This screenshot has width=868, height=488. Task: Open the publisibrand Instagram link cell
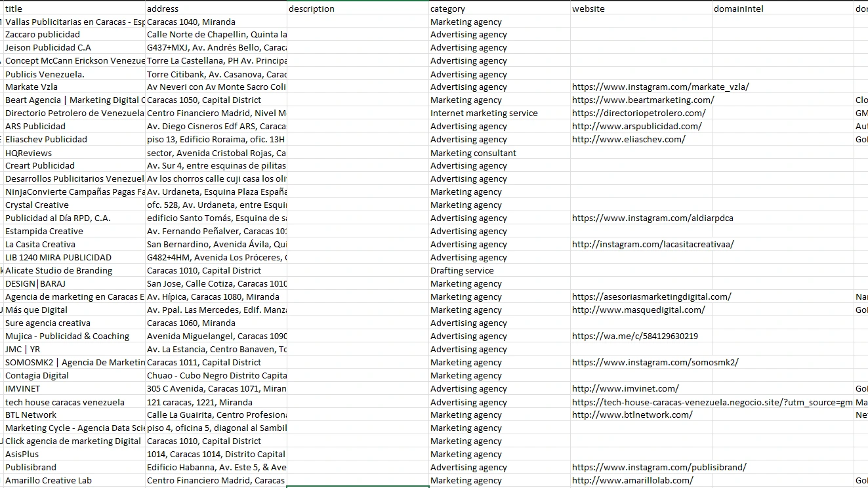coord(641,468)
